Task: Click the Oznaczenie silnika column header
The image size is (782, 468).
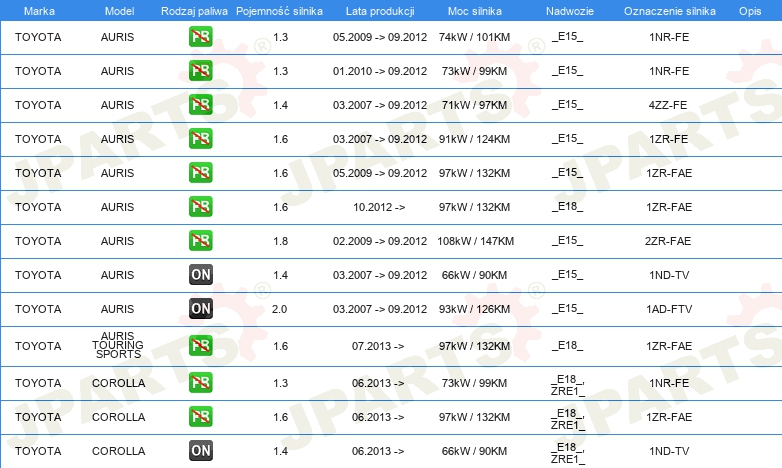Action: tap(669, 11)
